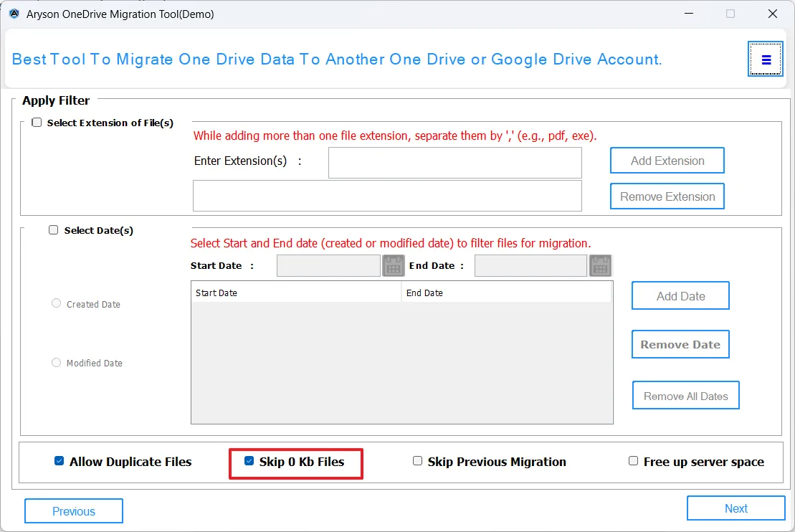Select the Modified Date radio button
This screenshot has width=795, height=532.
(57, 363)
